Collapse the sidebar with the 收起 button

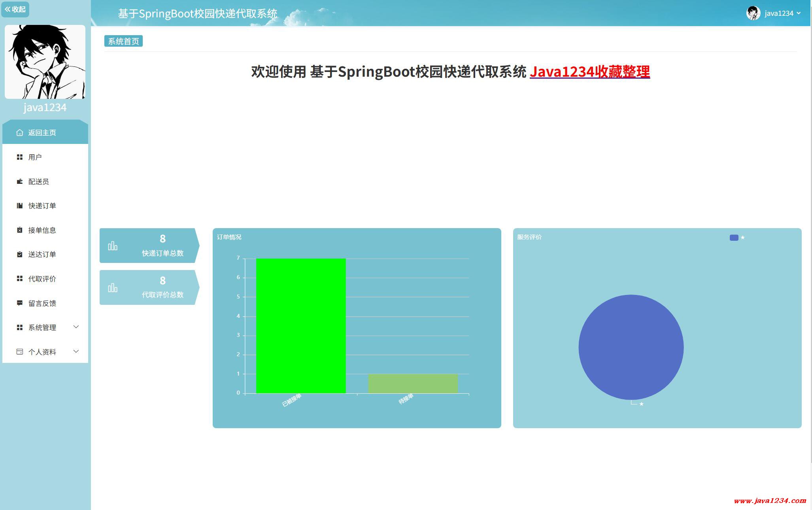click(x=15, y=9)
